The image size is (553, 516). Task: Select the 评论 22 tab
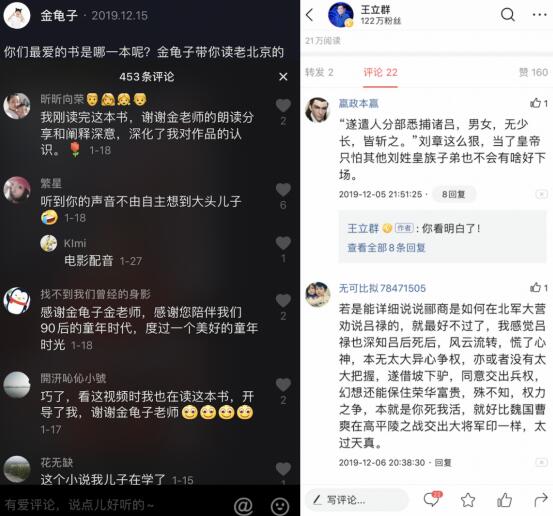[381, 72]
